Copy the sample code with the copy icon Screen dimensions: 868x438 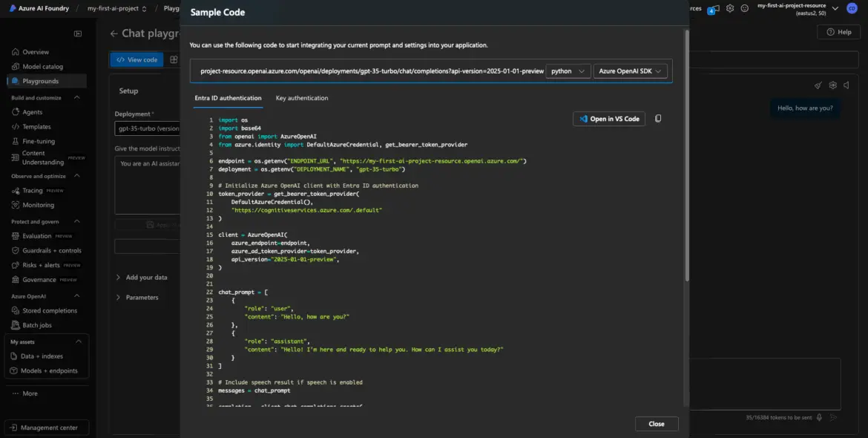coord(658,119)
